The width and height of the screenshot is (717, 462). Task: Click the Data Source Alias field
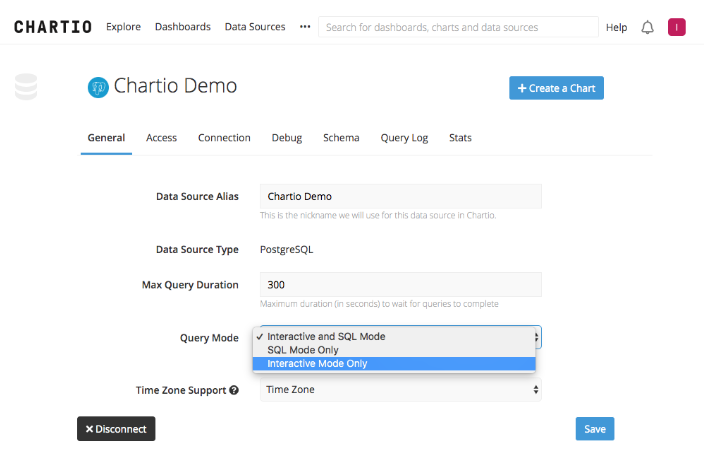tap(401, 196)
